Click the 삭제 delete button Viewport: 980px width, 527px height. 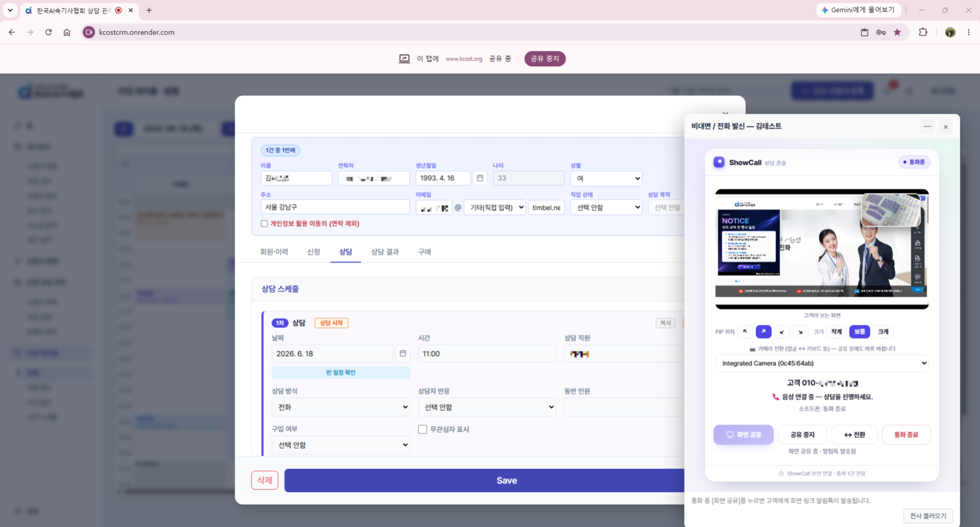pyautogui.click(x=265, y=480)
